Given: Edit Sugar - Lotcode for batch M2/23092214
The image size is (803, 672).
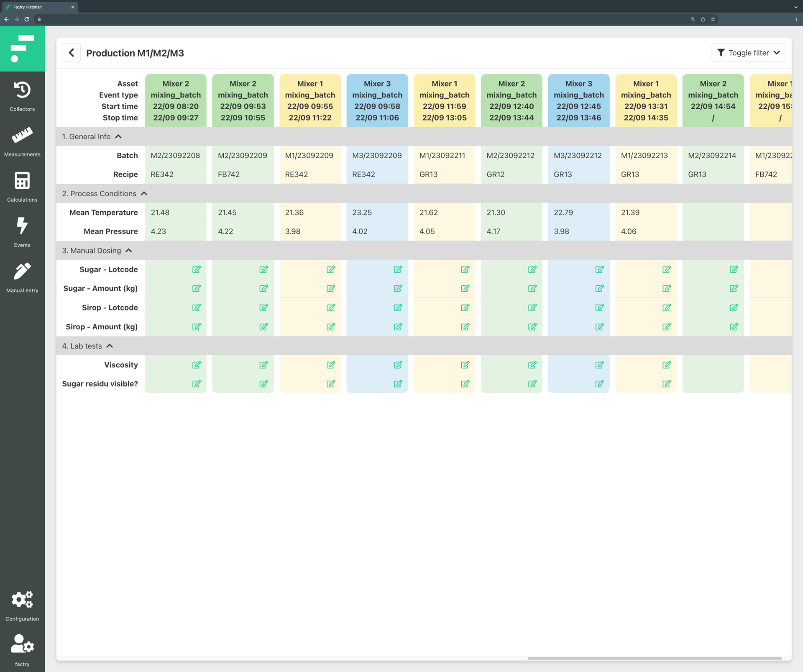Looking at the screenshot, I should click(x=734, y=269).
